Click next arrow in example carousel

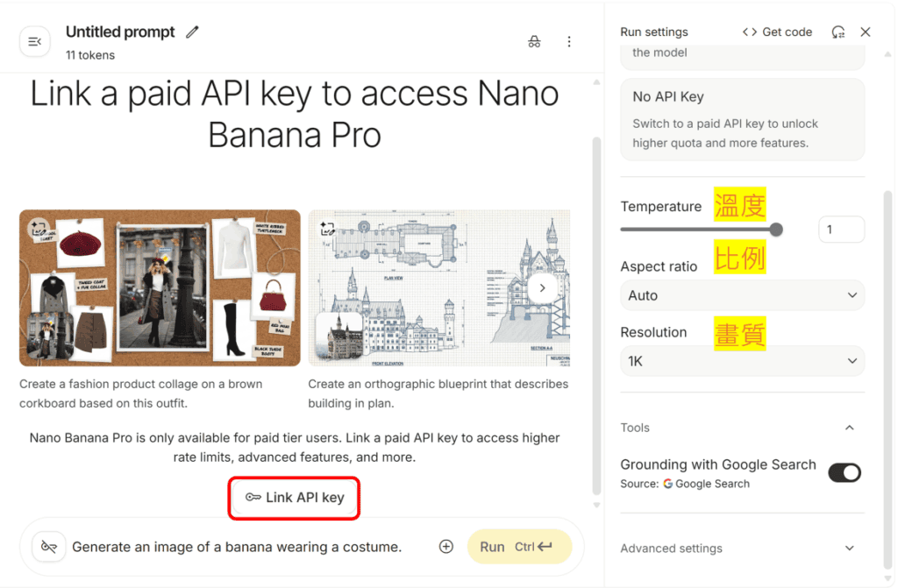(543, 287)
